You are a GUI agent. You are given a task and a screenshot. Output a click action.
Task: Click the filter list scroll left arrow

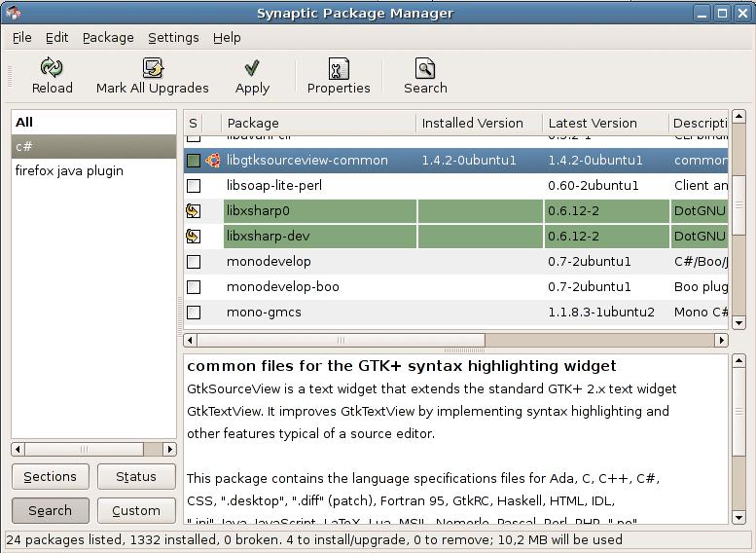[x=18, y=449]
